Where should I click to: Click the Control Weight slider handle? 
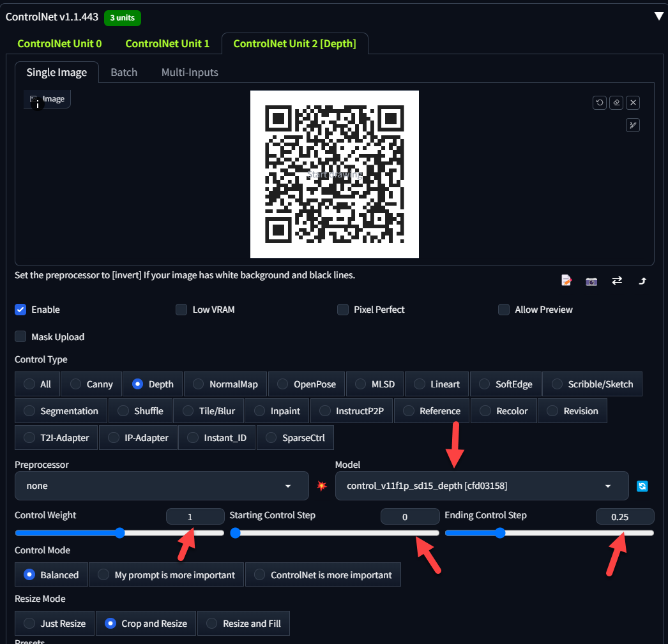coord(120,533)
